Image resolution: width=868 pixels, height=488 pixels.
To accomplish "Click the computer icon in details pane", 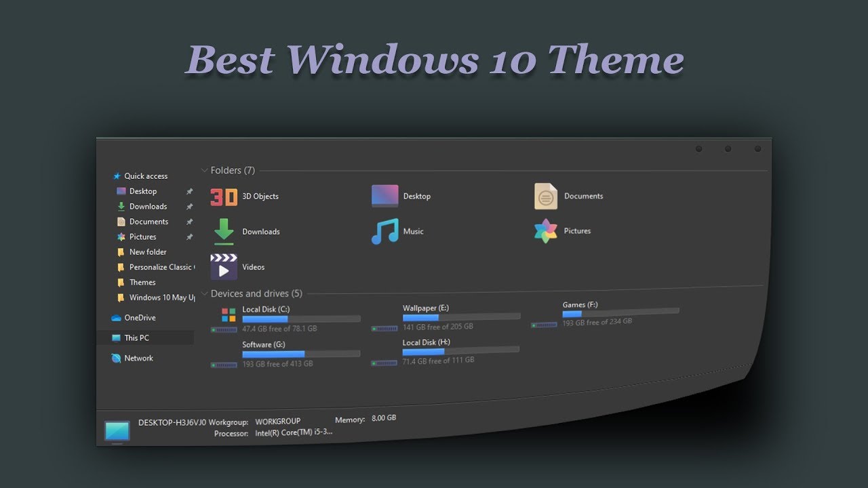I will click(x=117, y=432).
